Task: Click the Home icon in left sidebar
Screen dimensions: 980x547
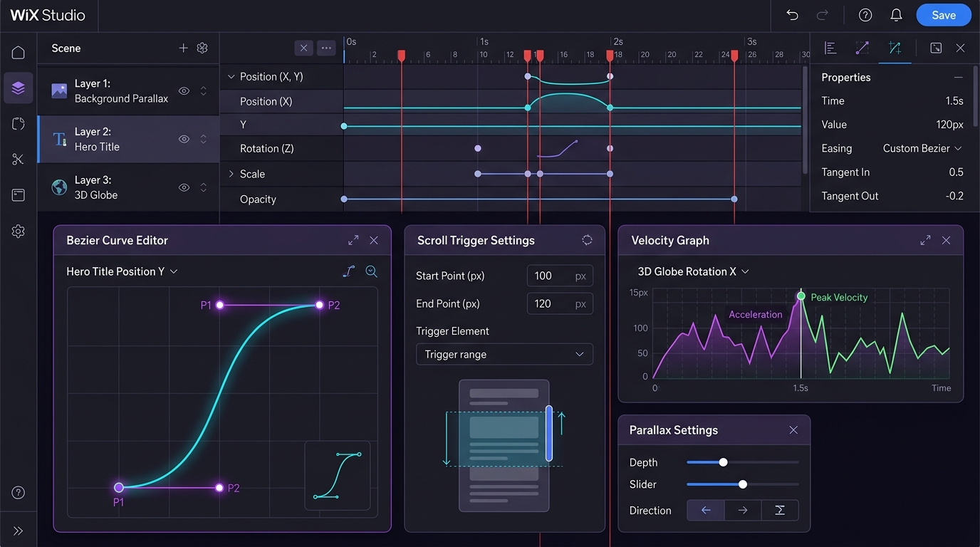Action: (x=19, y=52)
